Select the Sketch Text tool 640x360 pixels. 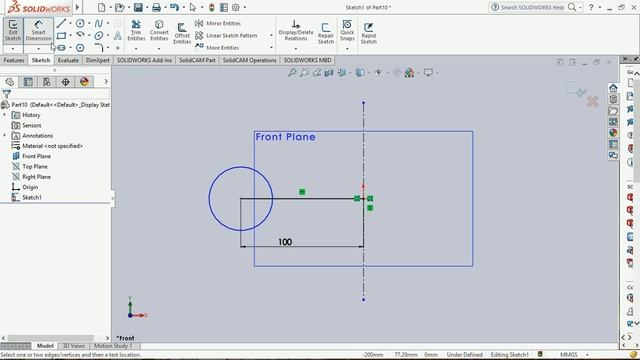tap(118, 36)
